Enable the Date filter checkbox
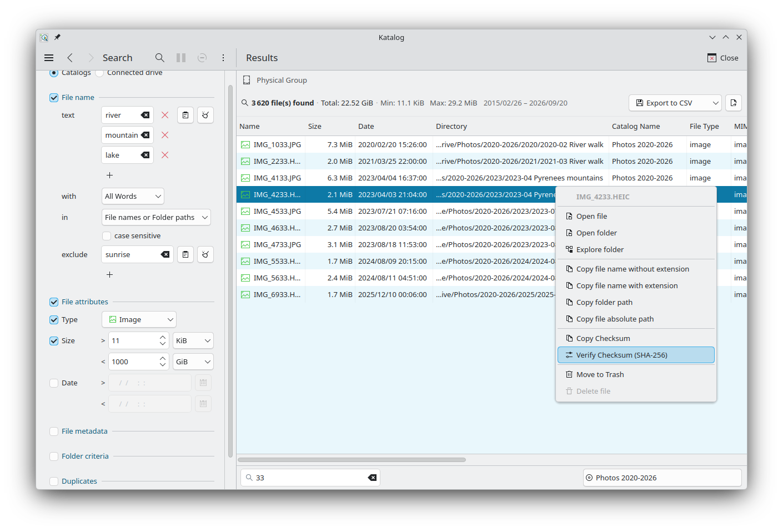This screenshot has height=532, width=783. point(54,383)
